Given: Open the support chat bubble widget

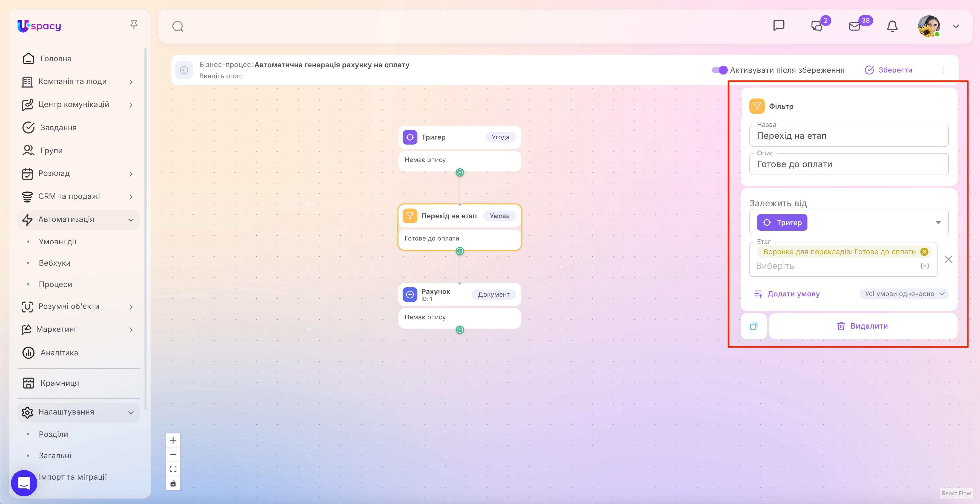Looking at the screenshot, I should (24, 483).
